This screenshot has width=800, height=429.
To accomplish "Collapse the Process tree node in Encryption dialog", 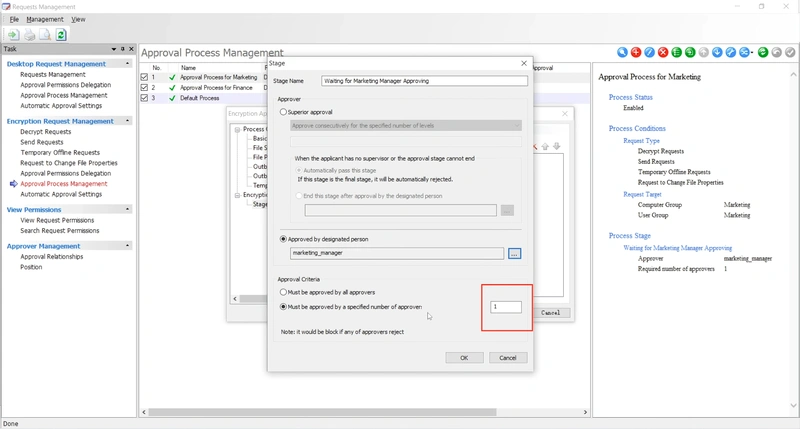I will 237,130.
